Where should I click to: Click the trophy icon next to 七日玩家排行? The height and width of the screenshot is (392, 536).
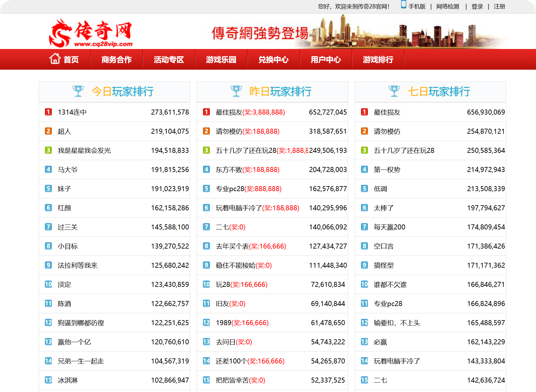(x=394, y=91)
